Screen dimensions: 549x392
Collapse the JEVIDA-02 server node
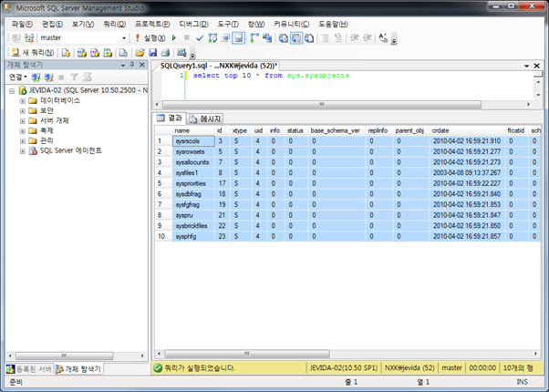[x=12, y=91]
